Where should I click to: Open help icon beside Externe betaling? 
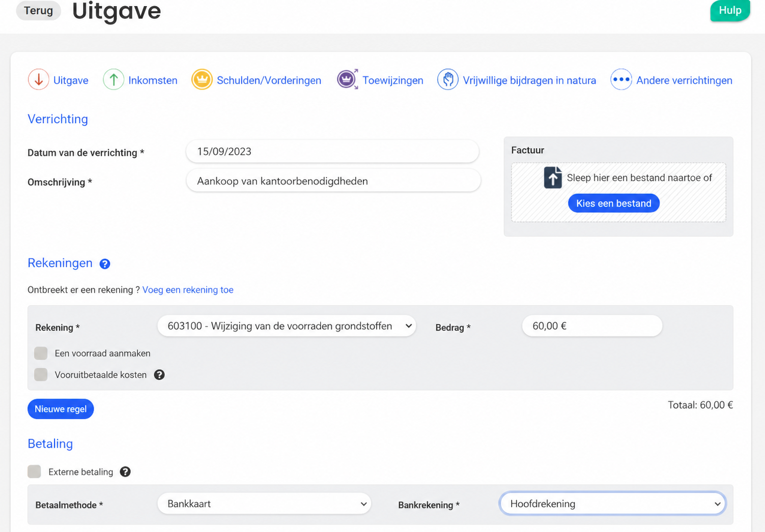click(125, 472)
